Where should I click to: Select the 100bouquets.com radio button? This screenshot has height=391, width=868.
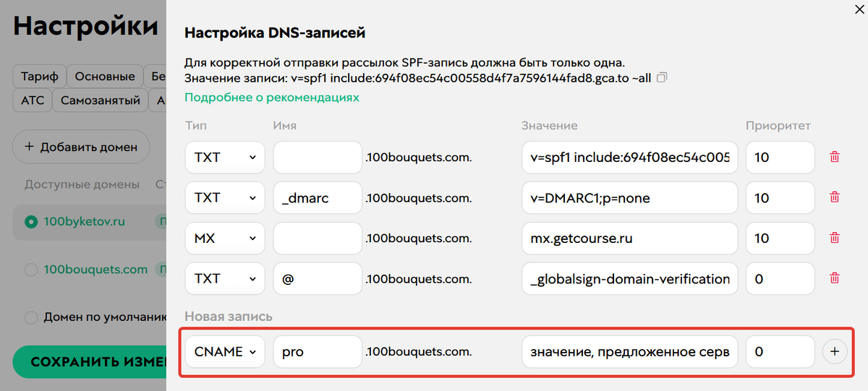(x=30, y=270)
